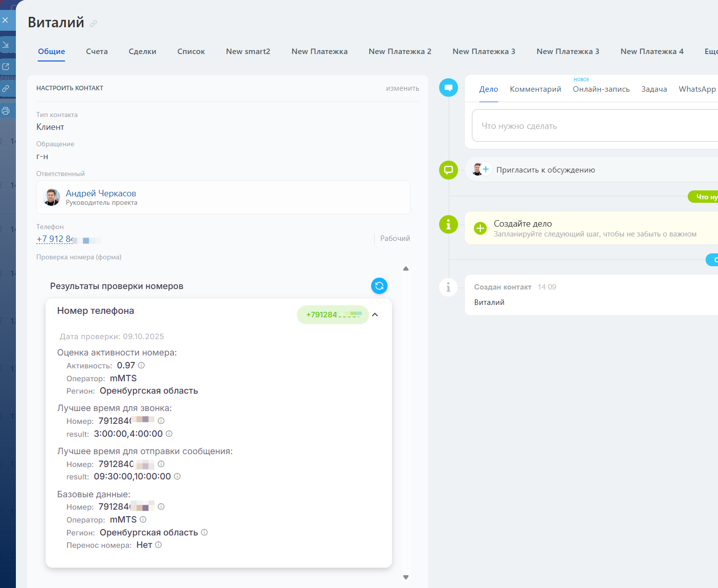Viewport: 718px width, 588px height.
Task: Click green plus icon beside Создайте дело
Action: pyautogui.click(x=480, y=228)
